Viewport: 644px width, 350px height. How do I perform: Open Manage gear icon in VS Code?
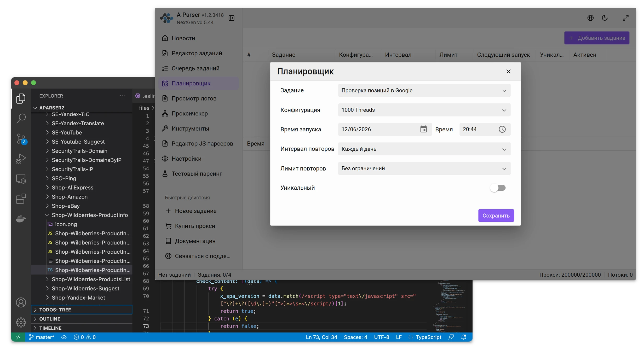tap(21, 323)
